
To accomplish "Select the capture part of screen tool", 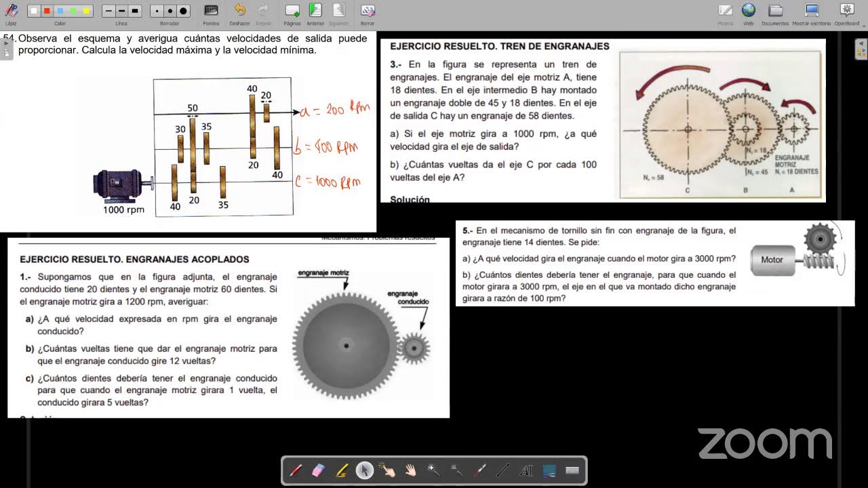I will 549,470.
